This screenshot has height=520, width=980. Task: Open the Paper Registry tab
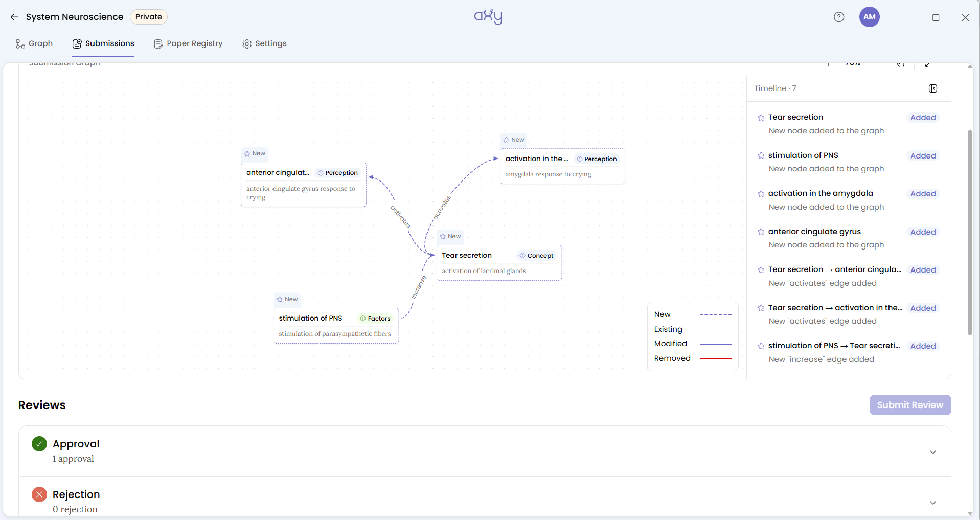[188, 43]
